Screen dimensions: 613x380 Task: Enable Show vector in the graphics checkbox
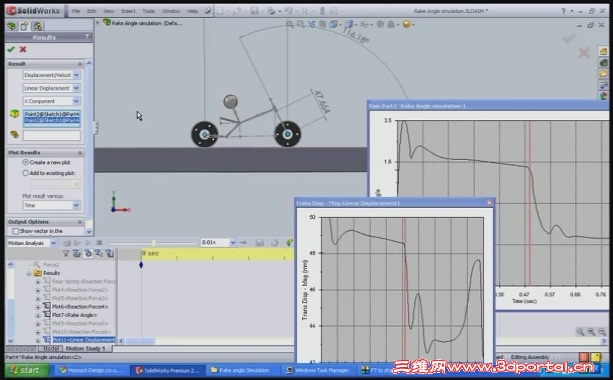(x=16, y=231)
